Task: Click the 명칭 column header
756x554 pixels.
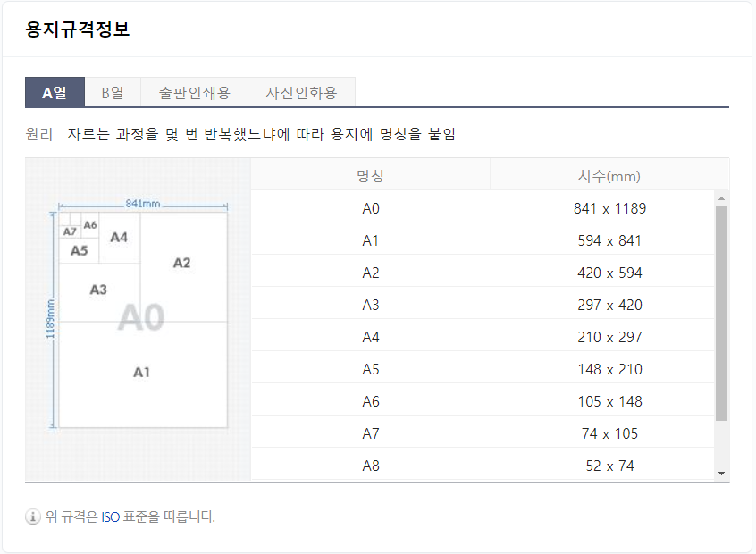Action: [x=371, y=175]
